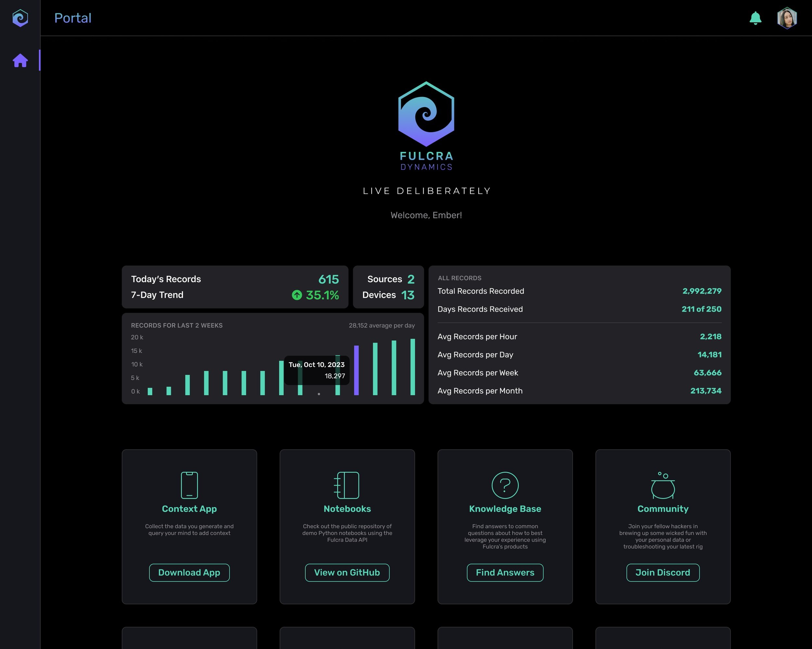Click the 18,297 value in the chart tooltip
The image size is (812, 649).
point(335,376)
